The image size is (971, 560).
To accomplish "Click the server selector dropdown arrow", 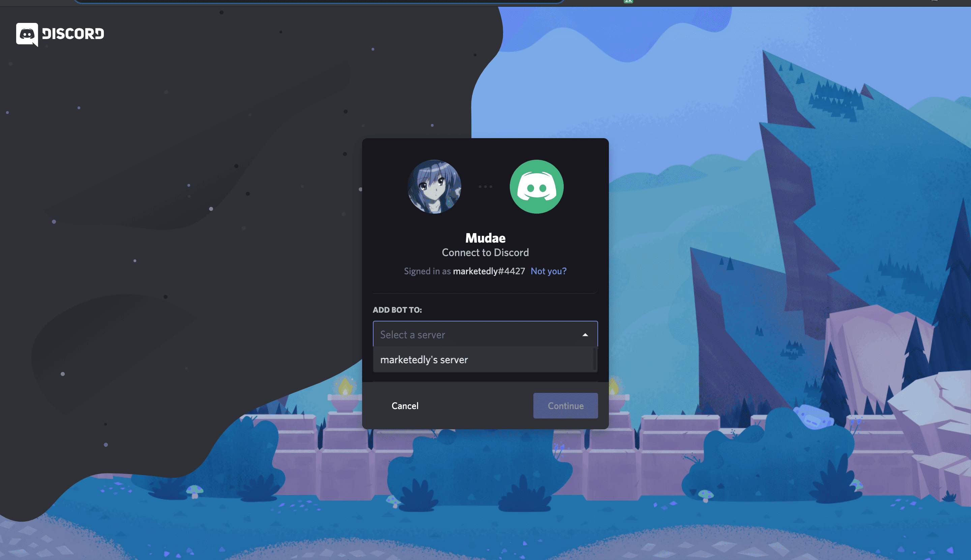I will point(583,334).
